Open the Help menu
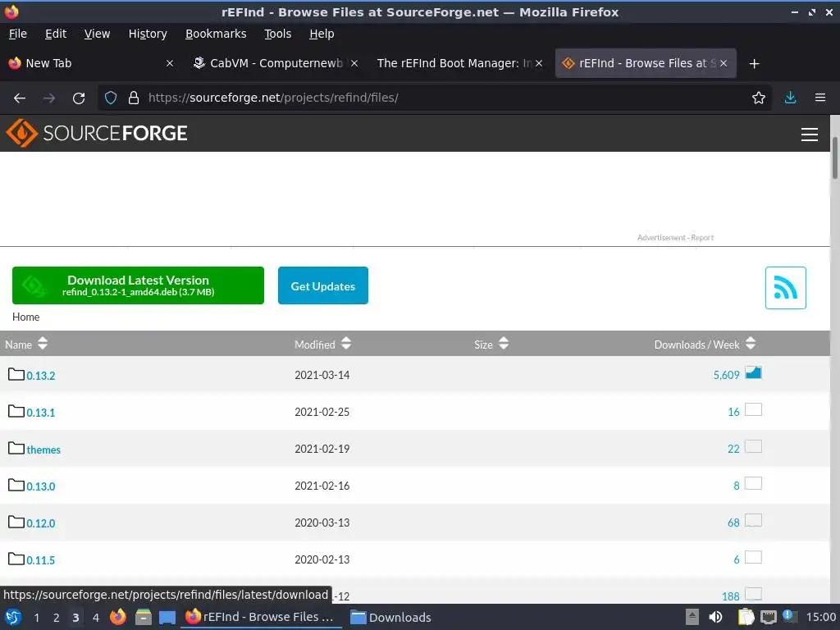The height and width of the screenshot is (630, 840). coord(322,34)
